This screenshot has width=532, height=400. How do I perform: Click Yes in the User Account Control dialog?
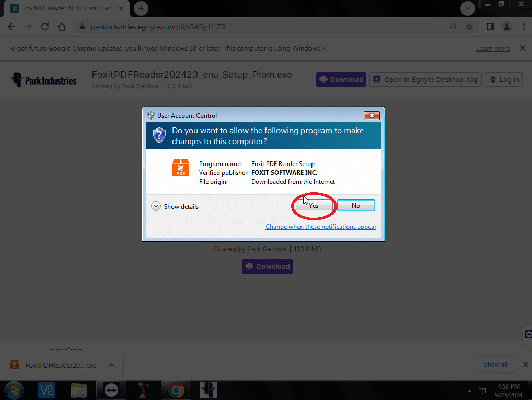pyautogui.click(x=313, y=206)
